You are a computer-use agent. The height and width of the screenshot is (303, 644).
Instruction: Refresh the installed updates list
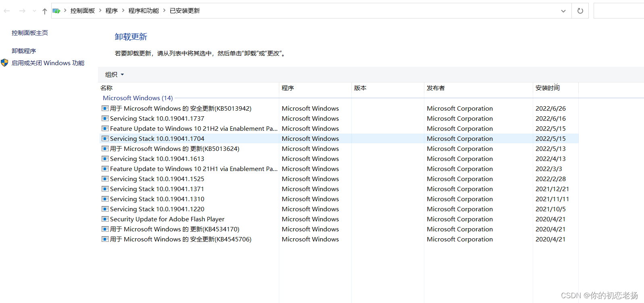[x=580, y=11]
